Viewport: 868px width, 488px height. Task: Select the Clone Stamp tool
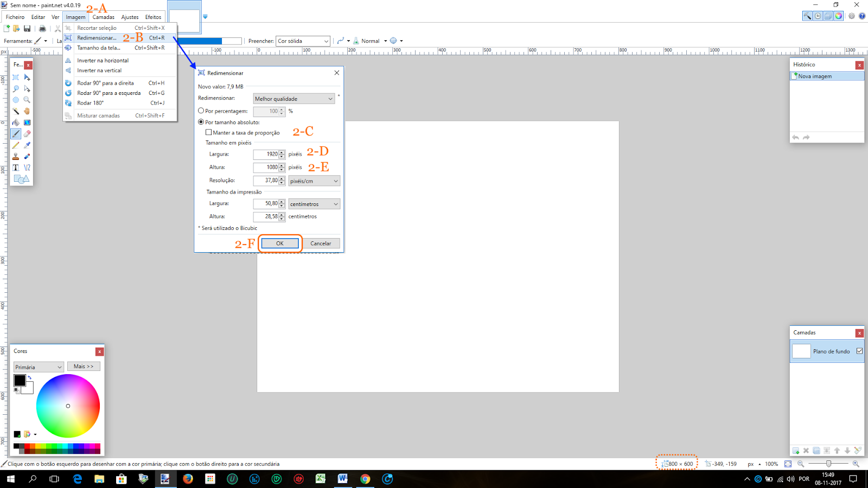point(16,157)
